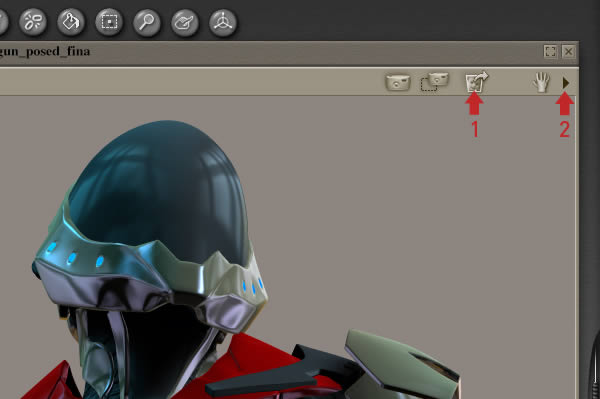Select the Grouping tool dashed-square icon
The height and width of the screenshot is (399, 600).
click(109, 22)
